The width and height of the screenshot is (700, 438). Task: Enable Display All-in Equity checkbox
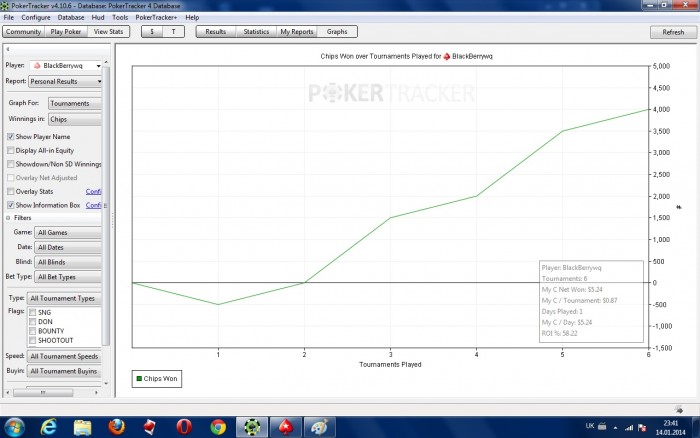click(11, 150)
